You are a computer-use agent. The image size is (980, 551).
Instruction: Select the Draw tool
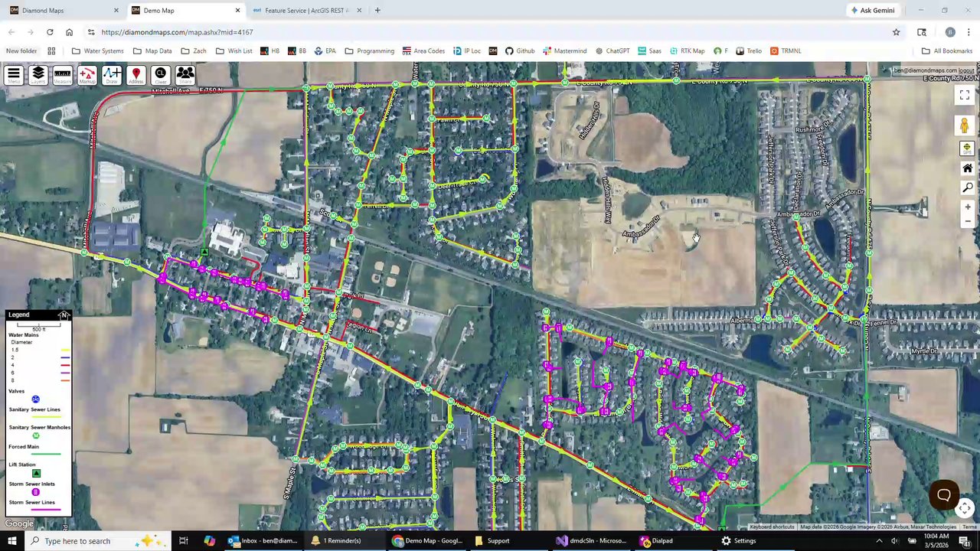[x=111, y=75]
